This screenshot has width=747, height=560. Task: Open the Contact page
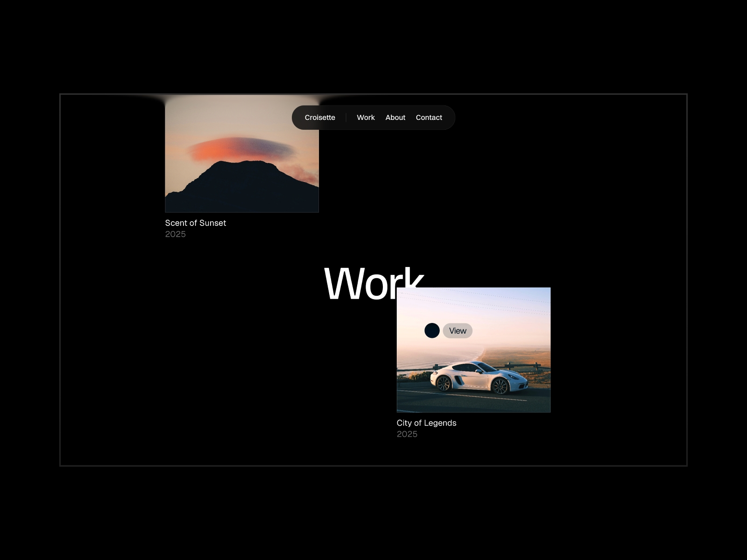click(429, 117)
